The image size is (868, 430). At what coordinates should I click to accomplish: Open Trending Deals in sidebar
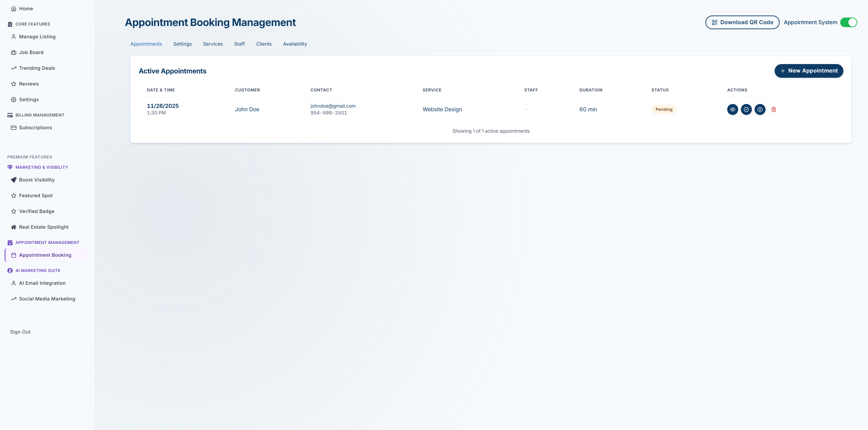point(37,68)
